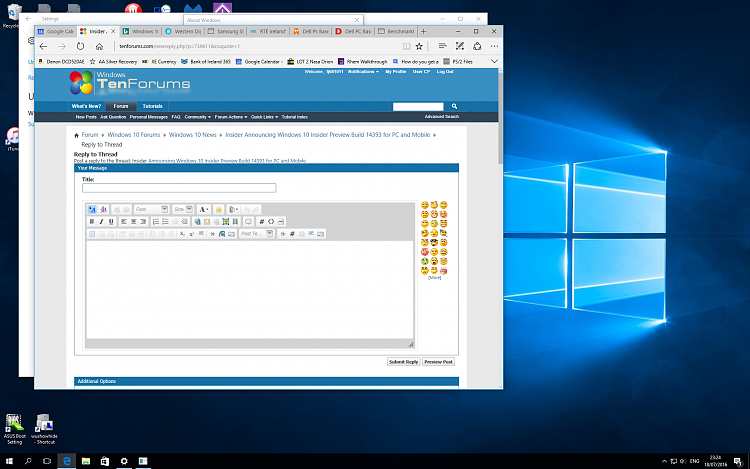
Task: Insert a video with the filmstrip icon
Action: tap(235, 221)
